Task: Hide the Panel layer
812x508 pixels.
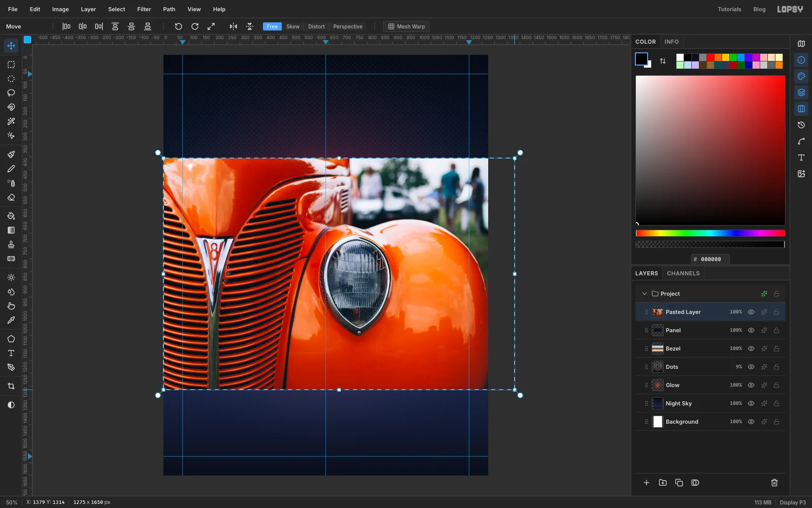Action: tap(751, 330)
